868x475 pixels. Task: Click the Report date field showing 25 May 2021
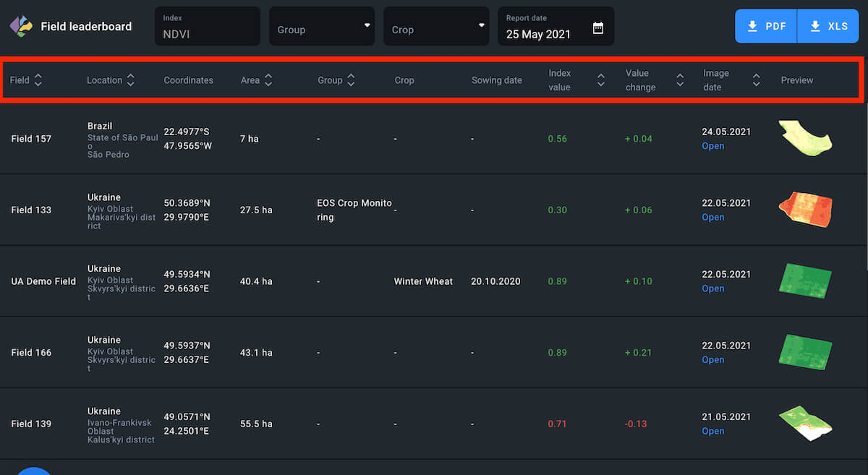[x=539, y=33]
